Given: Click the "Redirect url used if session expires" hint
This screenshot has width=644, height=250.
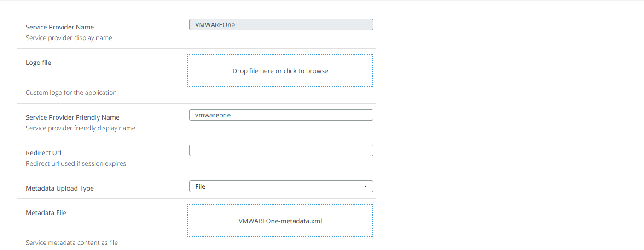Looking at the screenshot, I should pyautogui.click(x=76, y=163).
